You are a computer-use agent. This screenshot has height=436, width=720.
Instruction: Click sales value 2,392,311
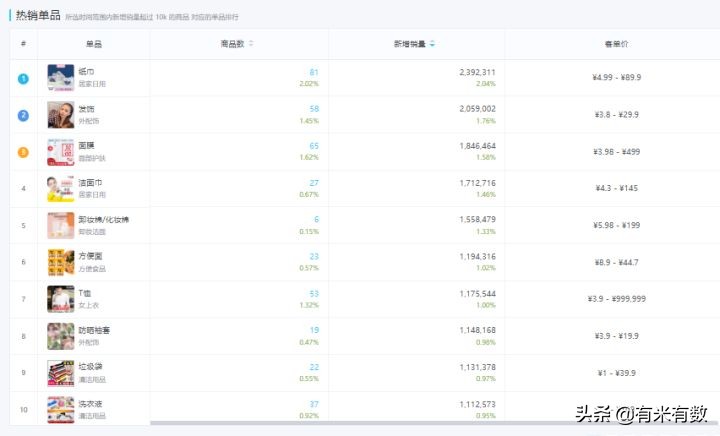[478, 72]
